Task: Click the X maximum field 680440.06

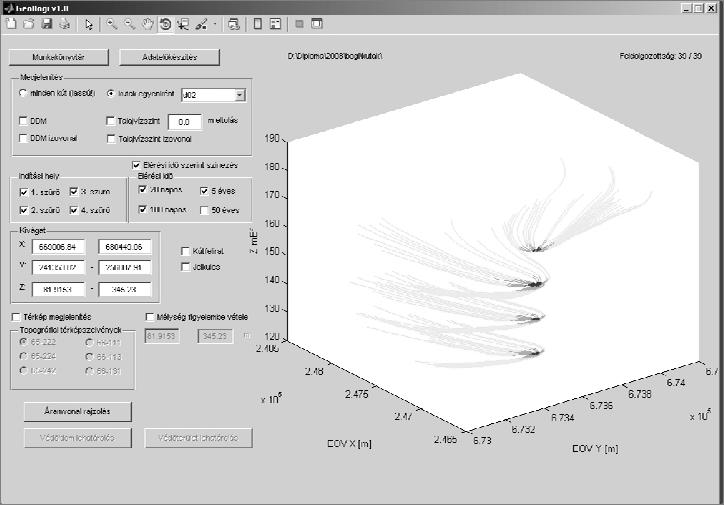Action: [x=124, y=247]
